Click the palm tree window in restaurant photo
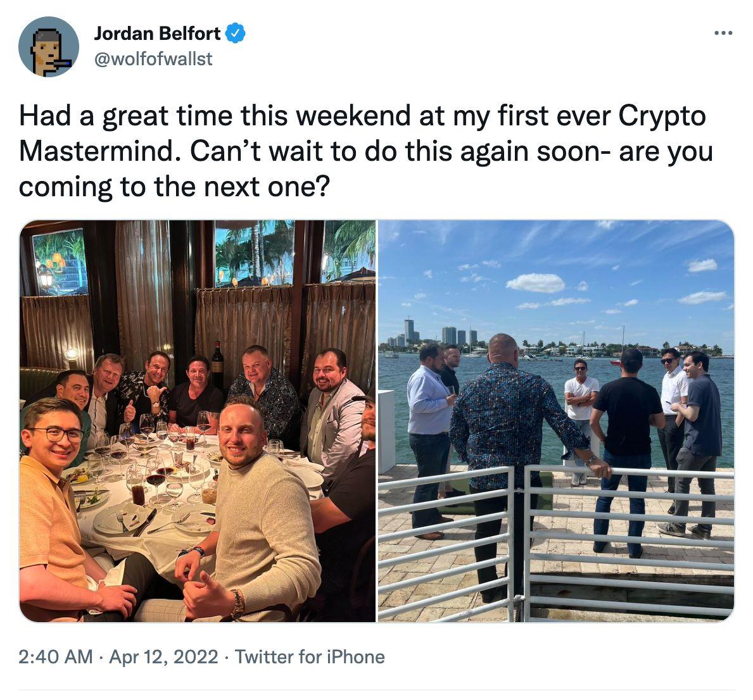The width and height of the screenshot is (753, 700). tap(253, 253)
